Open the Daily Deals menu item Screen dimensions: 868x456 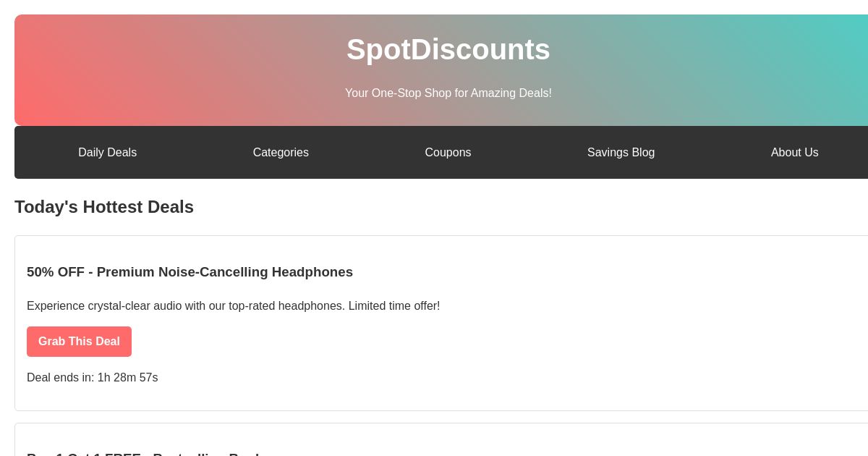[x=107, y=152]
